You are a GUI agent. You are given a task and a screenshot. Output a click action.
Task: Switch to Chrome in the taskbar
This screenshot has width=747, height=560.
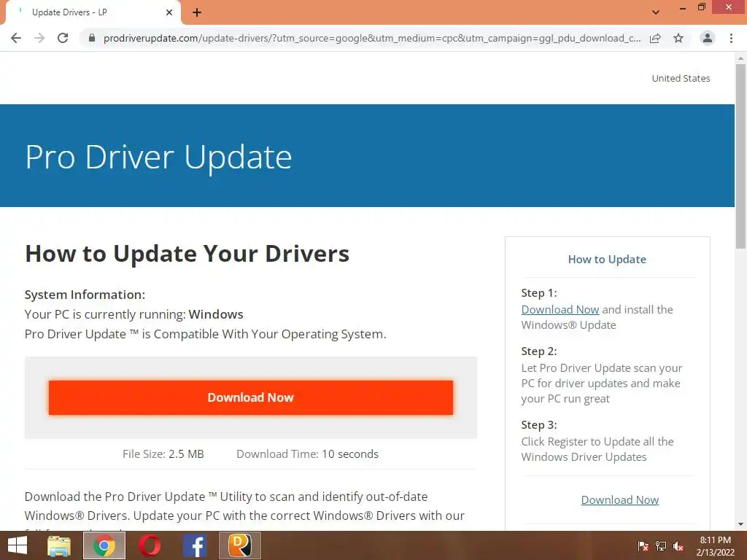pyautogui.click(x=104, y=545)
